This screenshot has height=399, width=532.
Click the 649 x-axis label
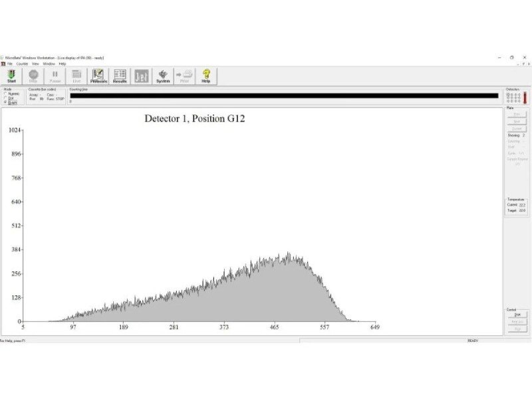point(375,327)
